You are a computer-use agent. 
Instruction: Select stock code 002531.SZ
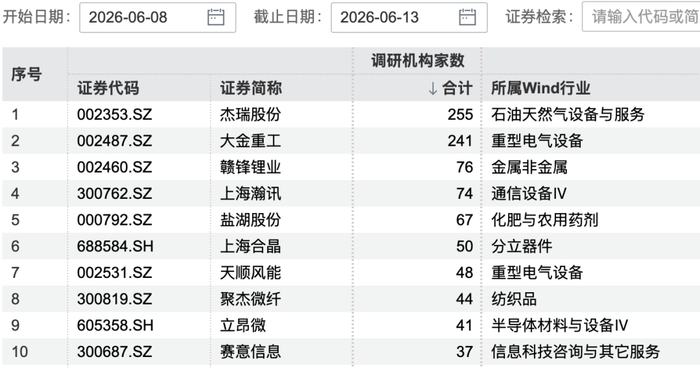[x=114, y=272]
